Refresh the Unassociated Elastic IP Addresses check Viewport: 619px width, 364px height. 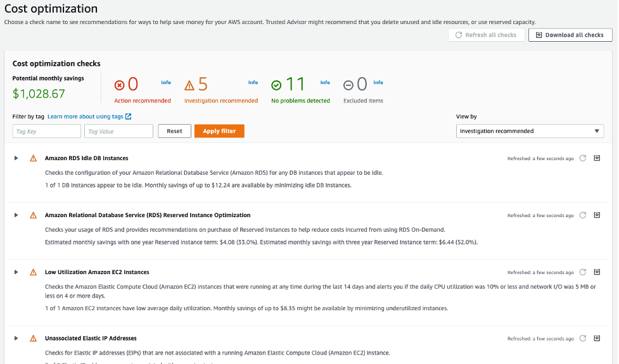583,339
